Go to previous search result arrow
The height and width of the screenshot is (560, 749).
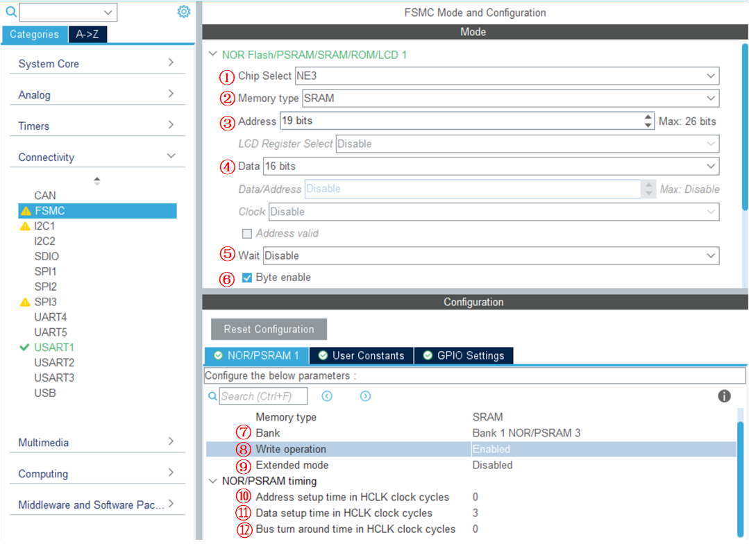(x=327, y=396)
